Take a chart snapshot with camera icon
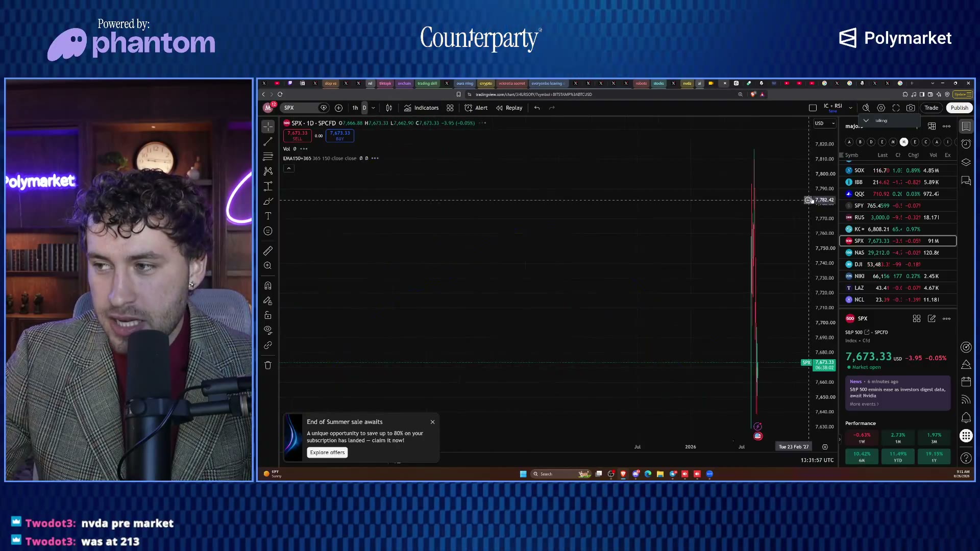Viewport: 980px width, 551px height. [911, 108]
